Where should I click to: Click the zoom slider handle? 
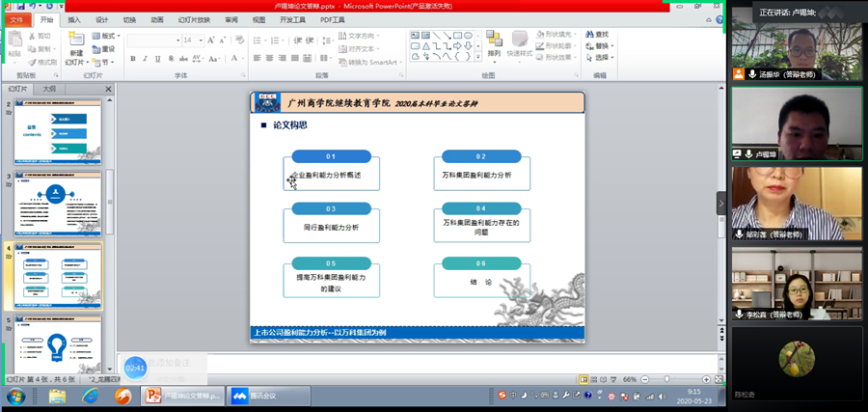667,379
